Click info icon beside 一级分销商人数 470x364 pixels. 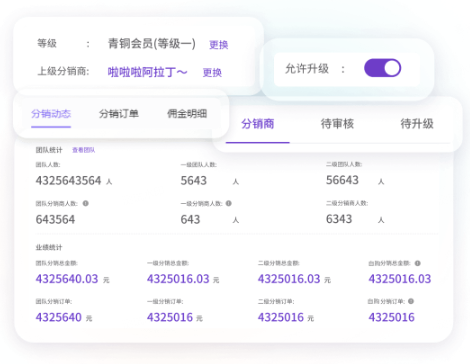click(x=229, y=203)
